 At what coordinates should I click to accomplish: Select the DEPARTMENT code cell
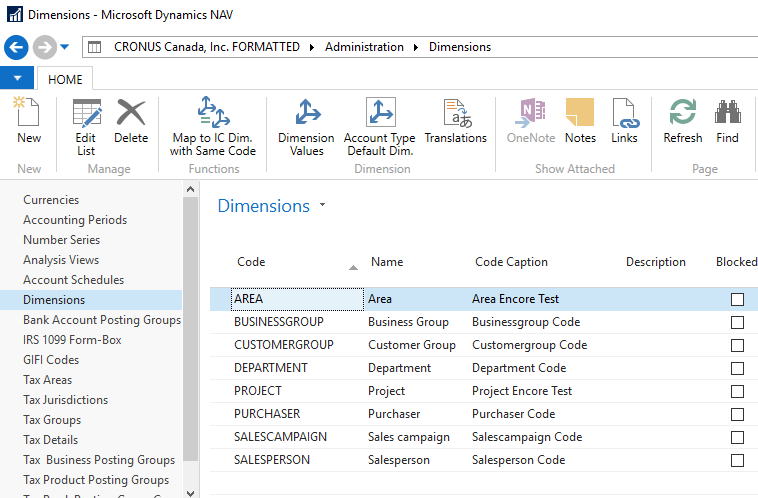271,368
